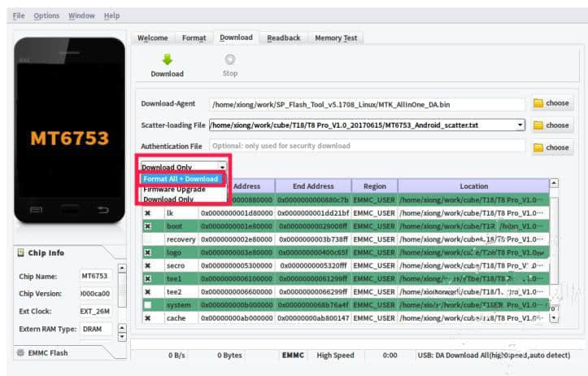Toggle the logo partition checkbox
Viewport: 588px width, 376px height.
(147, 252)
